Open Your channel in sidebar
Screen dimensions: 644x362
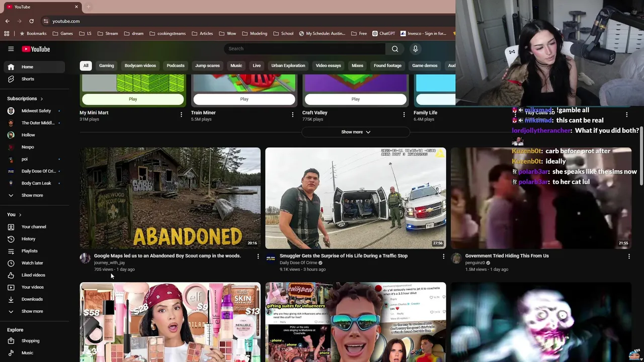click(34, 227)
